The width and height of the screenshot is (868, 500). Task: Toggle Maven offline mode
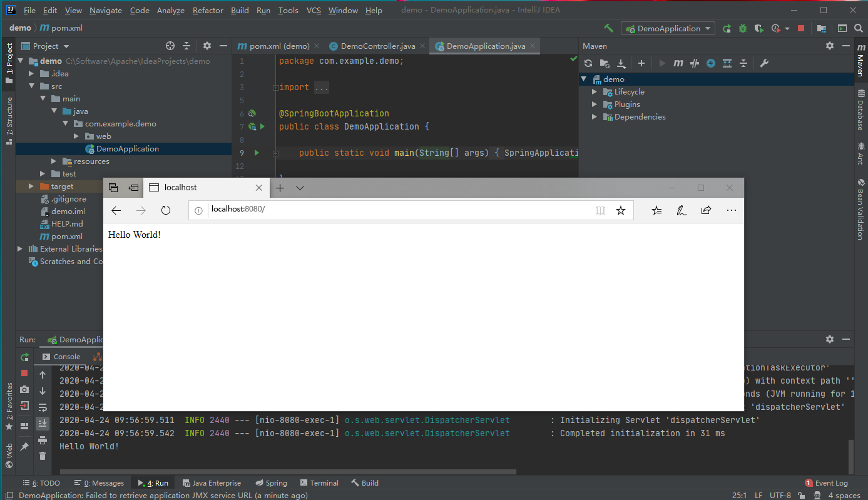[695, 63]
